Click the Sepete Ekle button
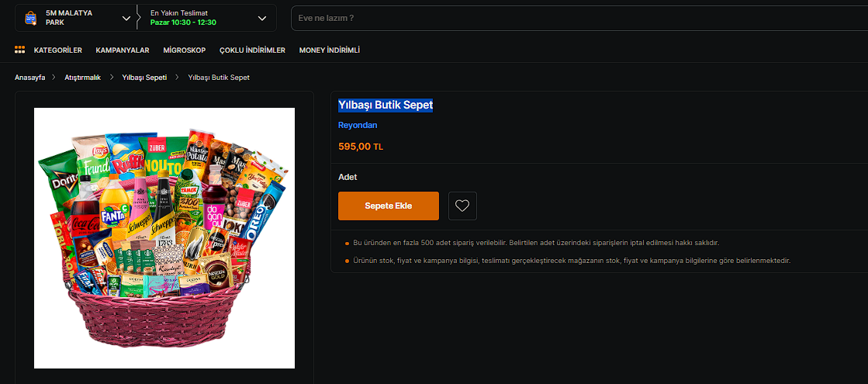Screen dimensions: 868x384 pyautogui.click(x=389, y=206)
